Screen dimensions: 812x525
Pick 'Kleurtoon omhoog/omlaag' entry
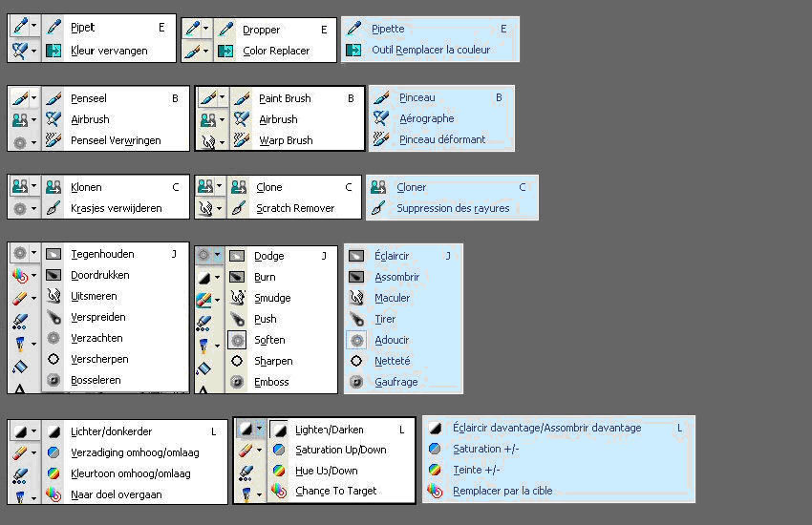(134, 473)
